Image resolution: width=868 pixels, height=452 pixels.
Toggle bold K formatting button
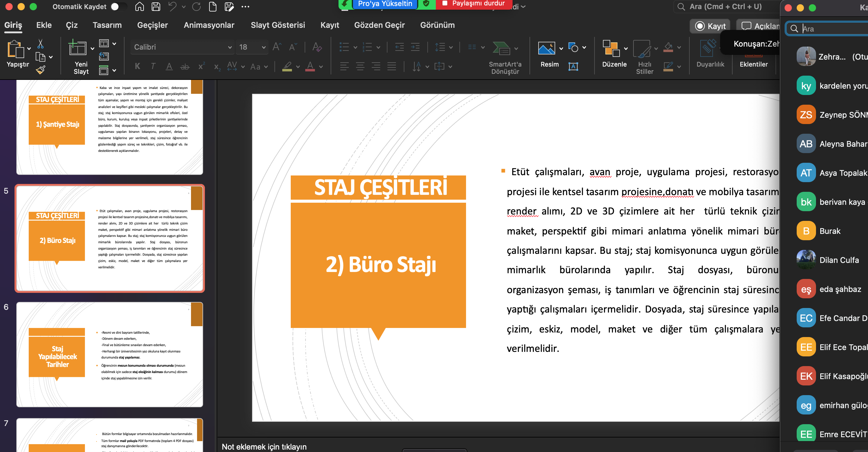click(138, 66)
